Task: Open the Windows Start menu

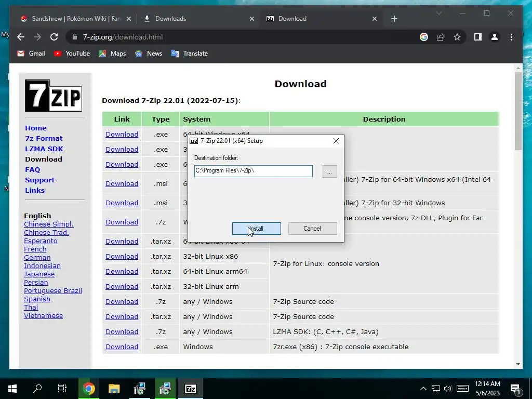Action: [x=12, y=389]
